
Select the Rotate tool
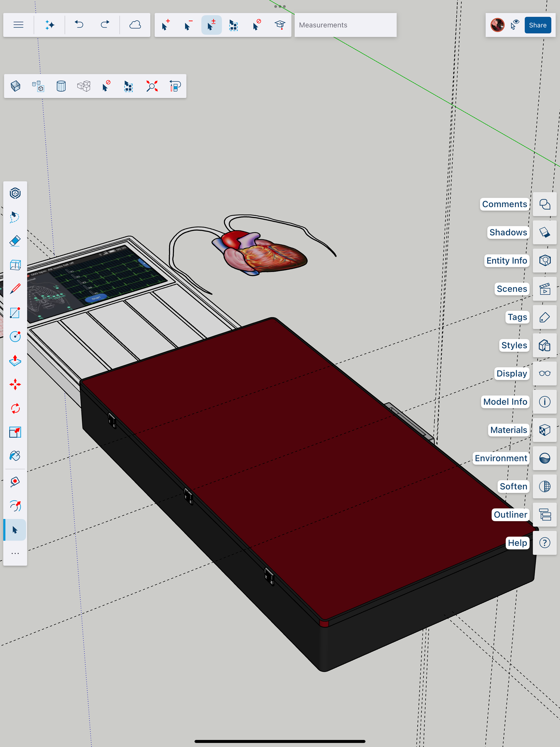click(15, 409)
